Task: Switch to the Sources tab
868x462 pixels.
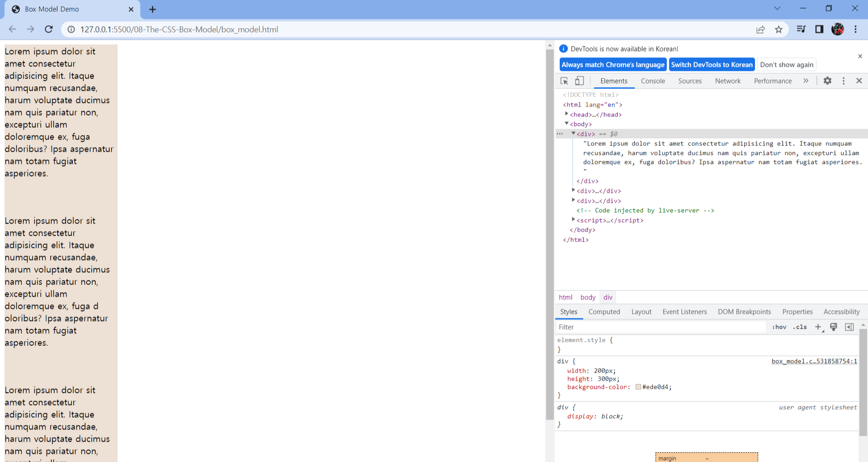Action: click(x=690, y=81)
